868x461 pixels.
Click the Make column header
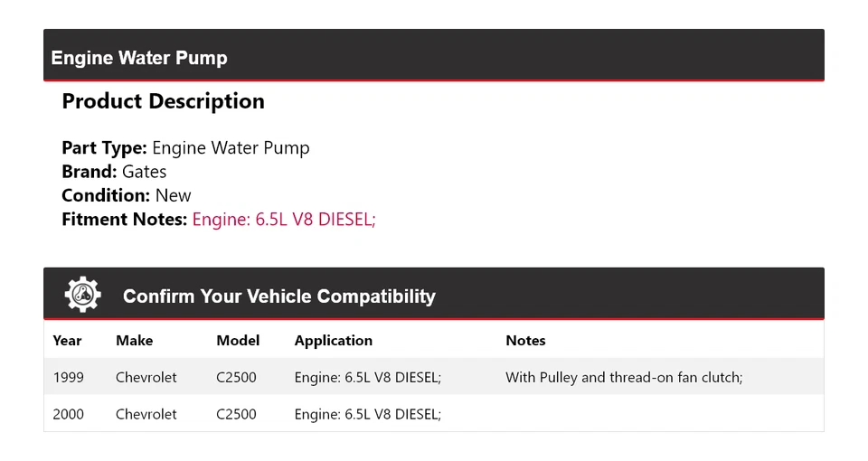pyautogui.click(x=134, y=341)
